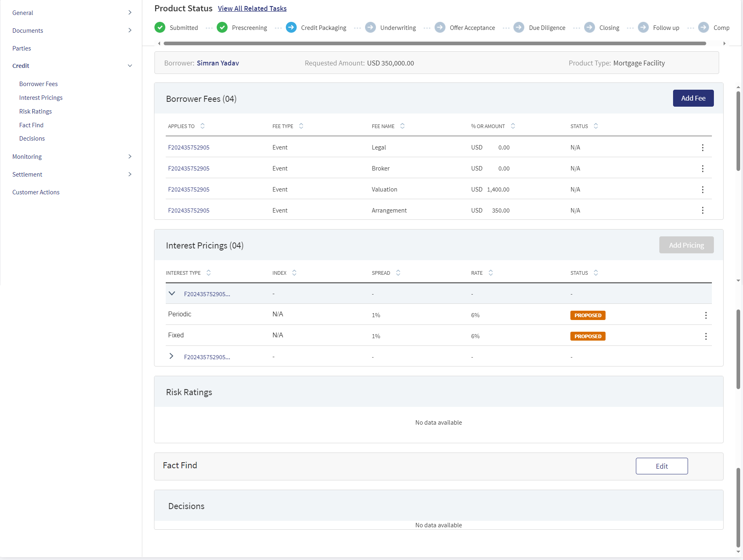
Task: Open Parties in the sidebar
Action: (x=21, y=48)
